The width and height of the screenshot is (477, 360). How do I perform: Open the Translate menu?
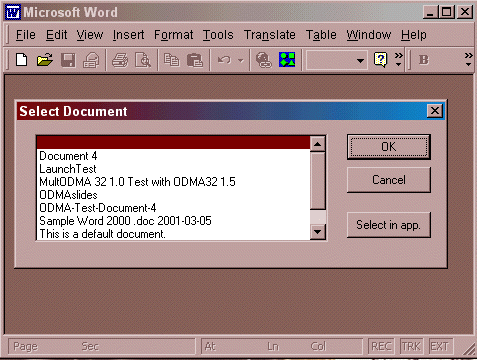click(x=270, y=35)
